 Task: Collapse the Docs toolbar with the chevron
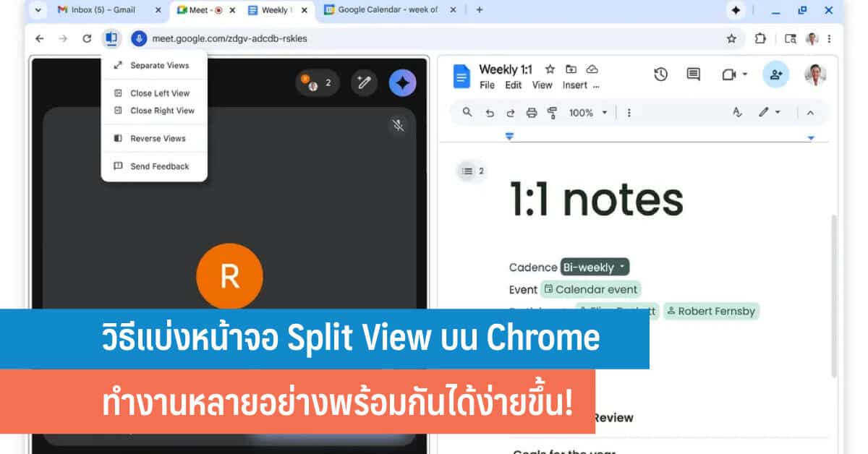pos(810,113)
